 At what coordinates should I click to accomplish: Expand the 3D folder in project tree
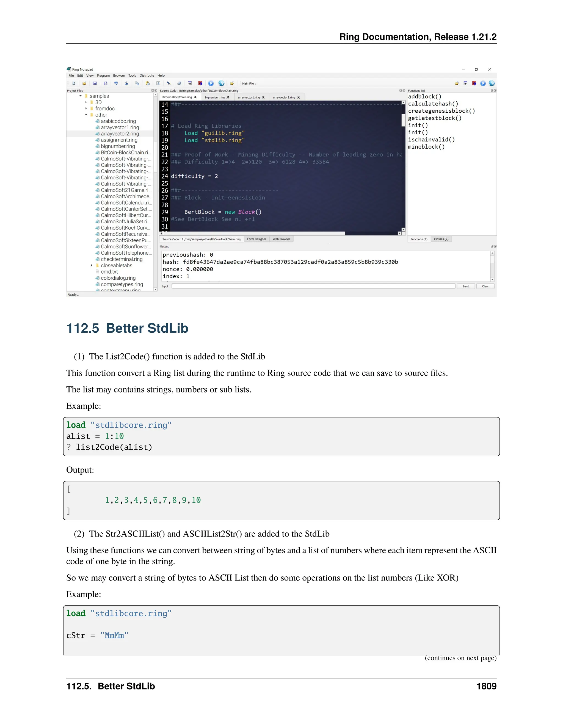click(86, 102)
